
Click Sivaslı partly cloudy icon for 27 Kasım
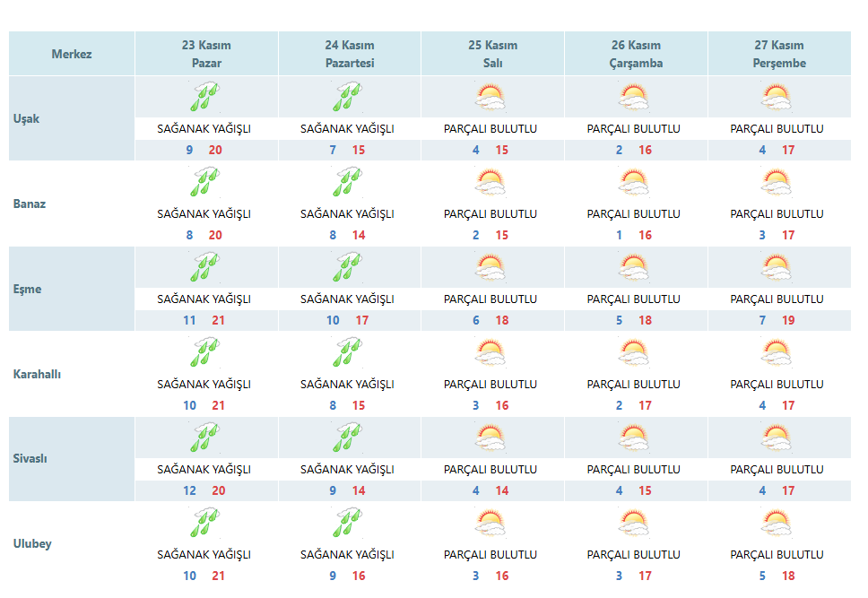tap(777, 438)
